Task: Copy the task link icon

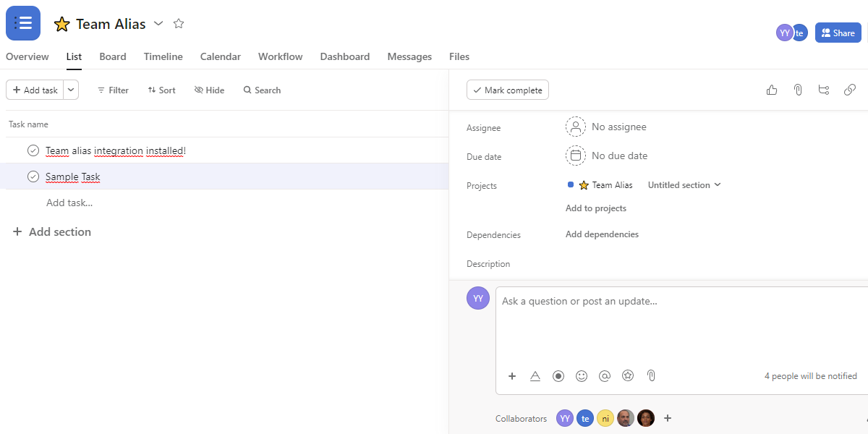Action: (x=850, y=90)
